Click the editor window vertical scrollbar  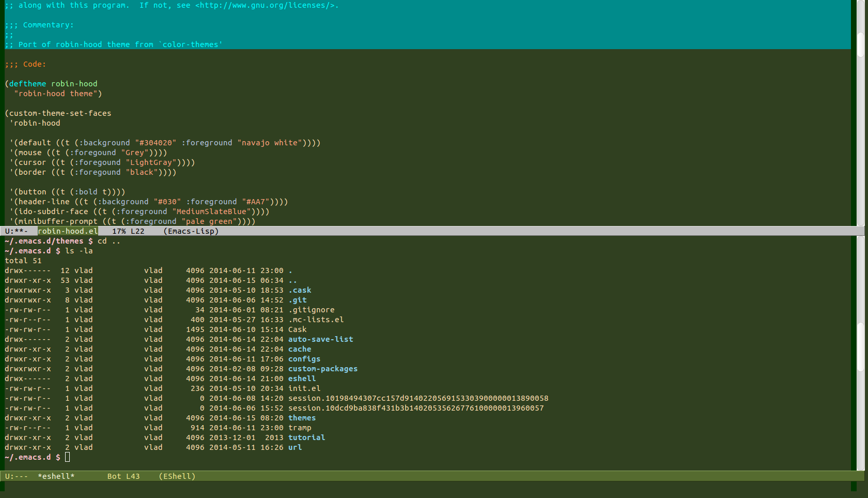(x=861, y=113)
